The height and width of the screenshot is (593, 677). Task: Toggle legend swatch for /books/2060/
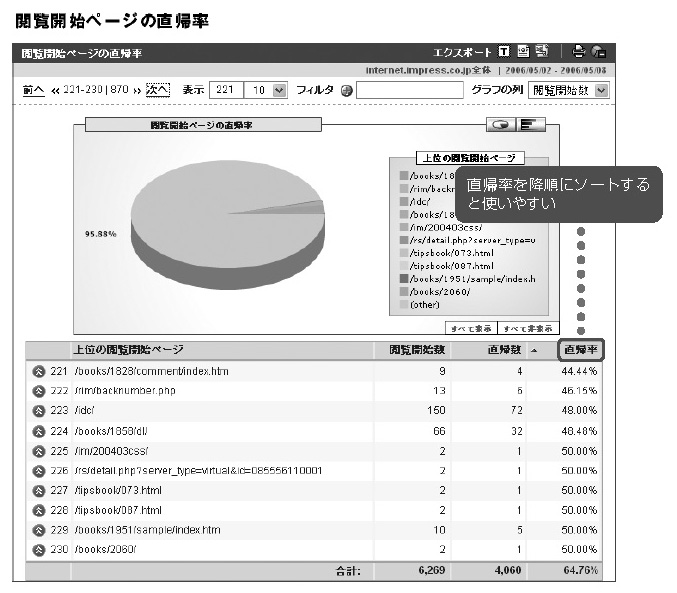point(404,292)
